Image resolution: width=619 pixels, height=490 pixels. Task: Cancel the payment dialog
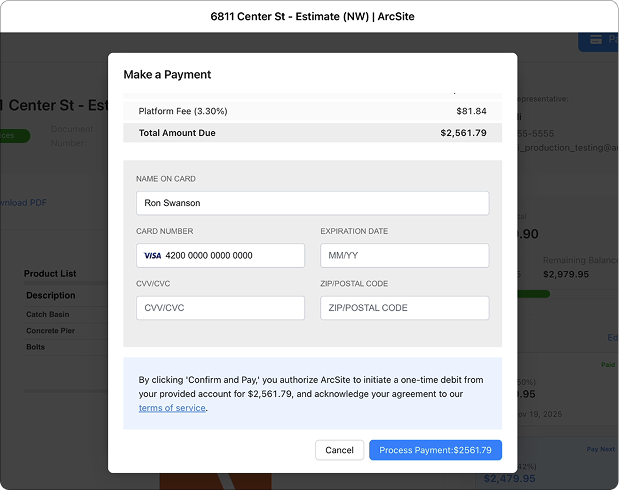pyautogui.click(x=340, y=450)
